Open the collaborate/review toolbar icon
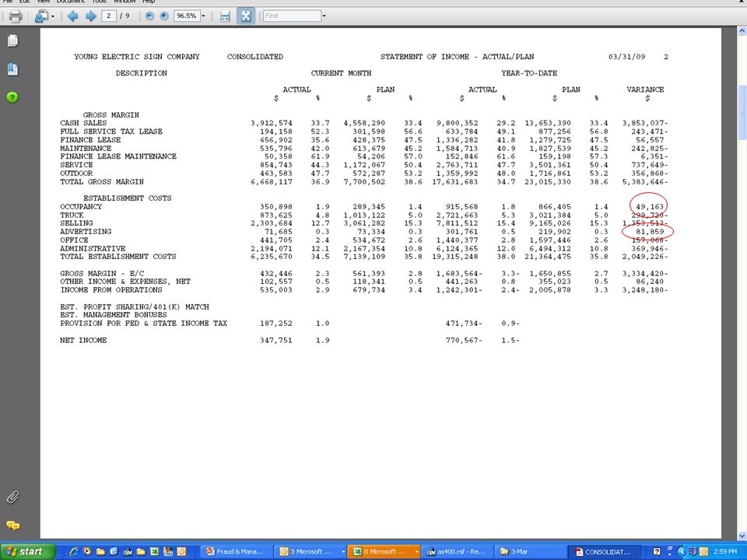Viewport: 747px width, 560px height. (41, 16)
